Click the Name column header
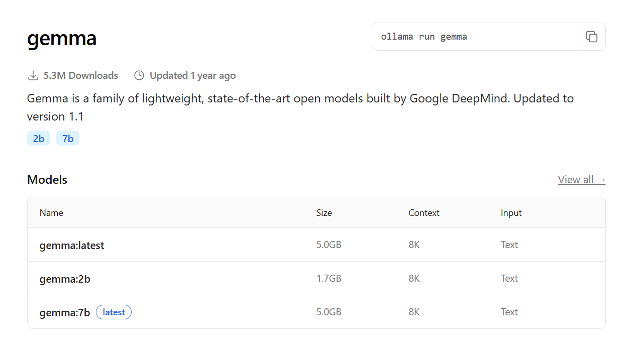Screen dimensions: 644x363 click(51, 213)
